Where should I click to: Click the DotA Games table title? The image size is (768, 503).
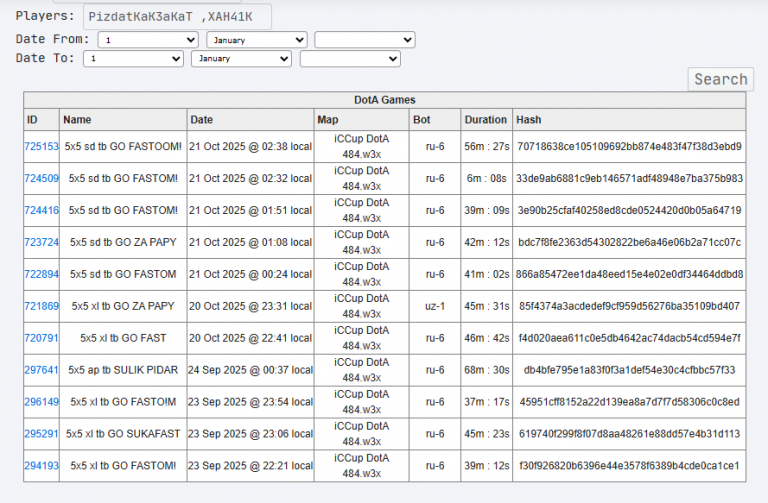(x=384, y=100)
